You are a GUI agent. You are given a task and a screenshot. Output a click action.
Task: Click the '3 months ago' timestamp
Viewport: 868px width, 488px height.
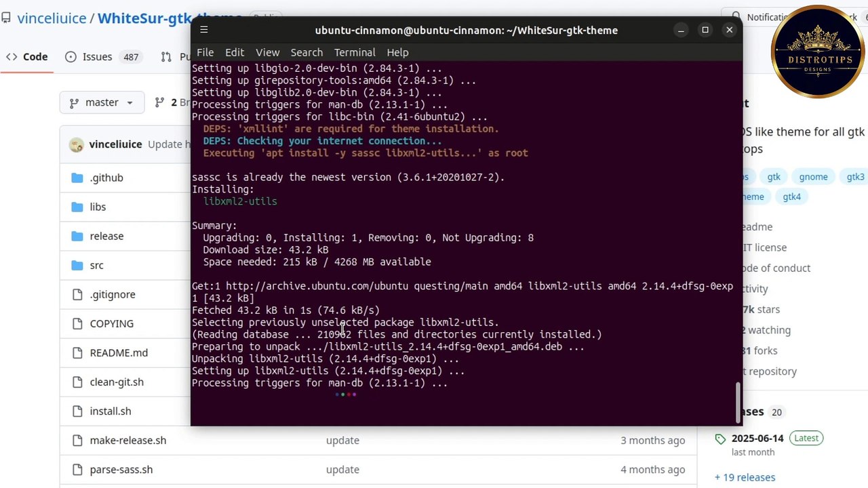(652, 440)
